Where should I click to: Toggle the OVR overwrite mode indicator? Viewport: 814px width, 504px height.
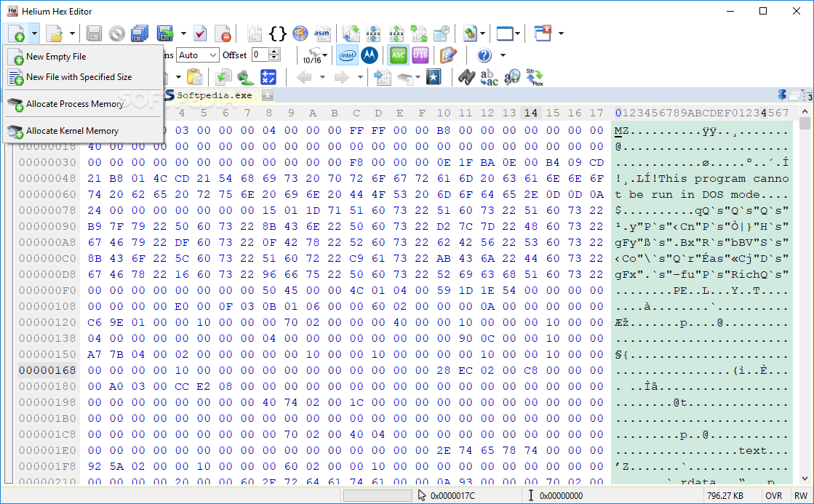[773, 496]
